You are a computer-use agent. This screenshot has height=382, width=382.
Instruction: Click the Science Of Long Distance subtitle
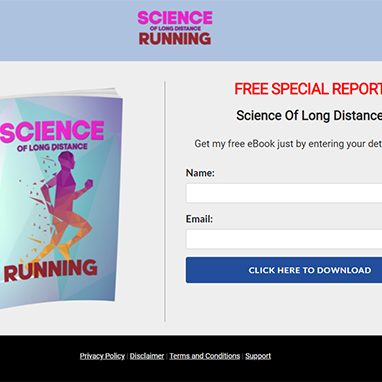click(309, 116)
